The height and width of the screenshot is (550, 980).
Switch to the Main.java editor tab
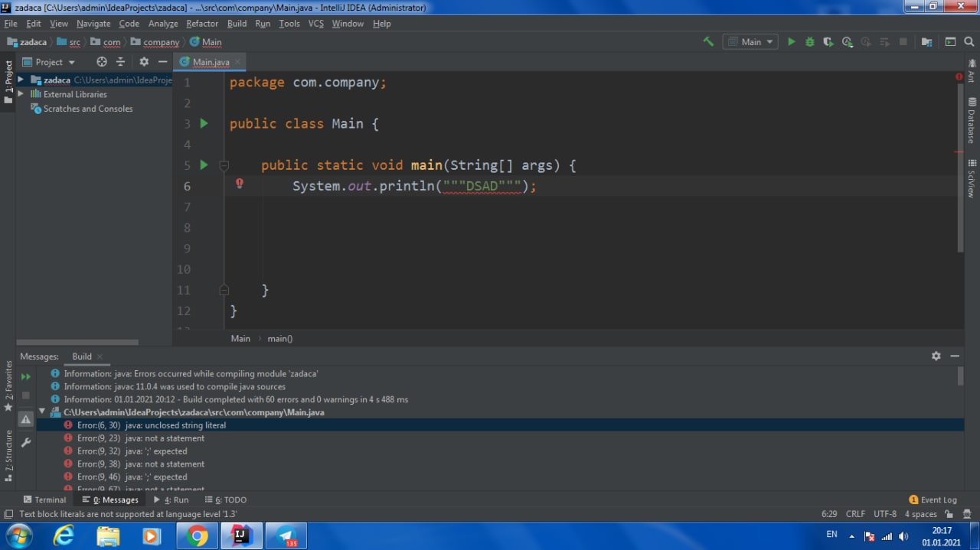pos(210,62)
